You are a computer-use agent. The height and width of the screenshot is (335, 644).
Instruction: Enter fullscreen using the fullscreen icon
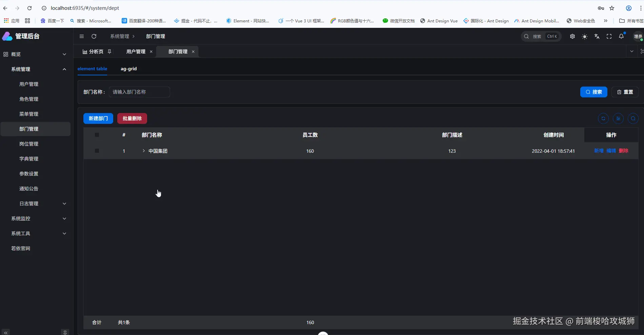pos(609,36)
